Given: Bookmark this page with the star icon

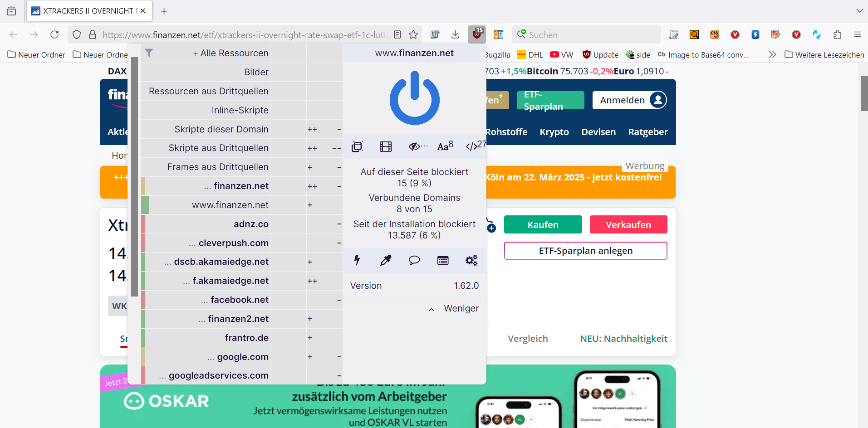Looking at the screenshot, I should tap(413, 34).
